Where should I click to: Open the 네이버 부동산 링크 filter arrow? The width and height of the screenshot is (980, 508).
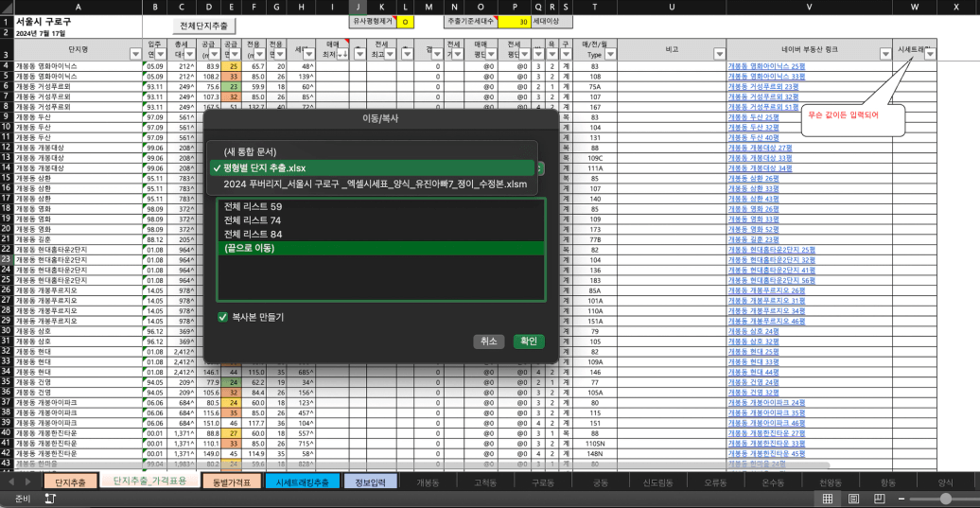[x=884, y=54]
